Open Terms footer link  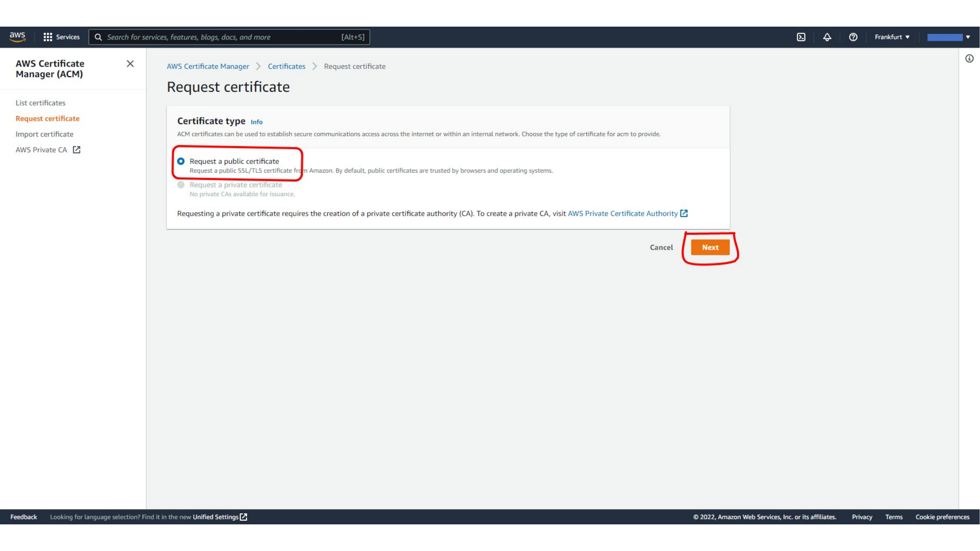[894, 517]
